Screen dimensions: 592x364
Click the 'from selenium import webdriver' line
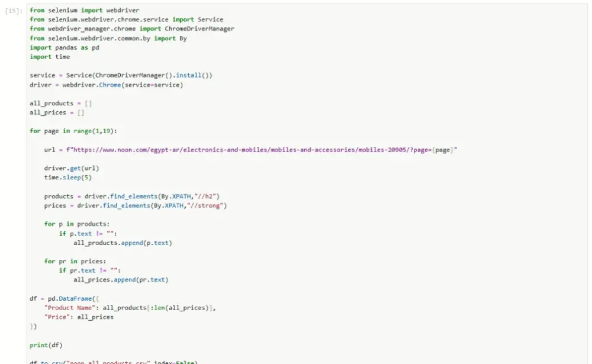[84, 10]
